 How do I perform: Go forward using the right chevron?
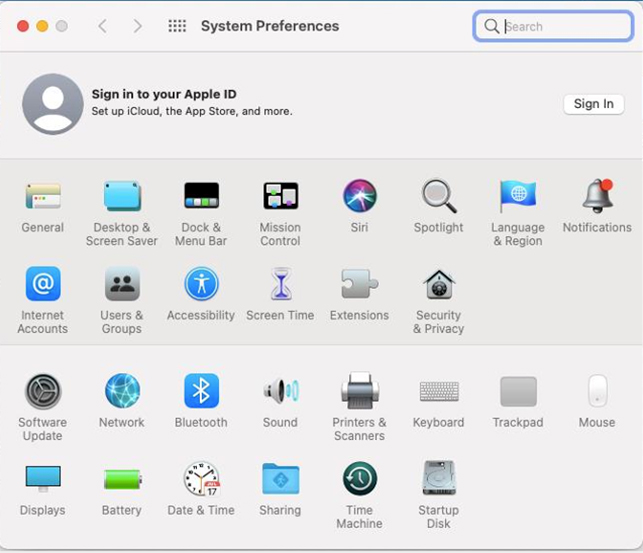pos(138,26)
